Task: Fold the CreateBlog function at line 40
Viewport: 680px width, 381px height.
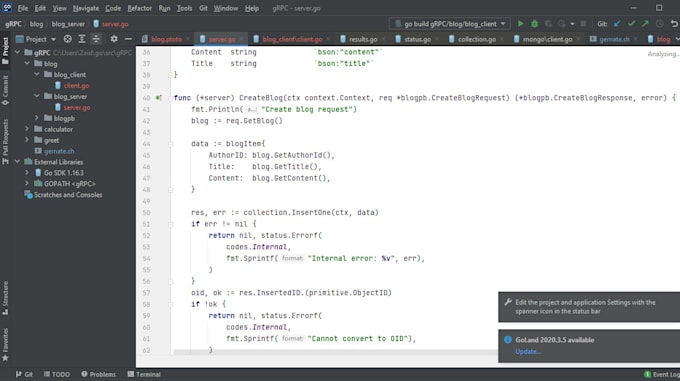Action: point(170,98)
